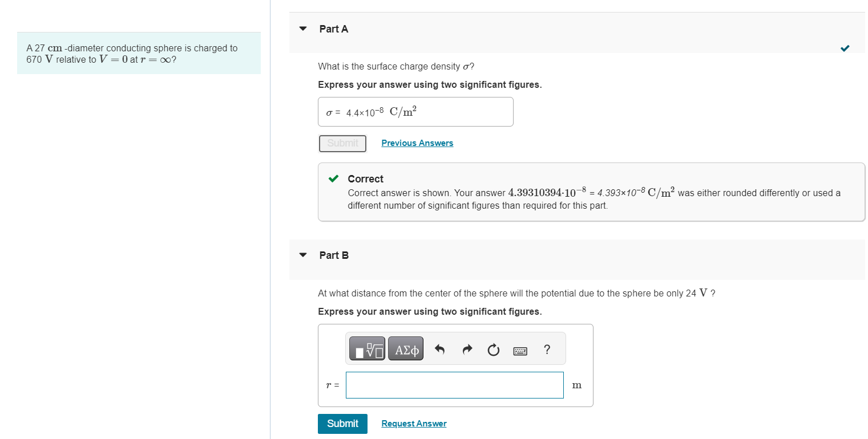
Task: Click the redo arrow in equation toolbar
Action: click(x=467, y=349)
